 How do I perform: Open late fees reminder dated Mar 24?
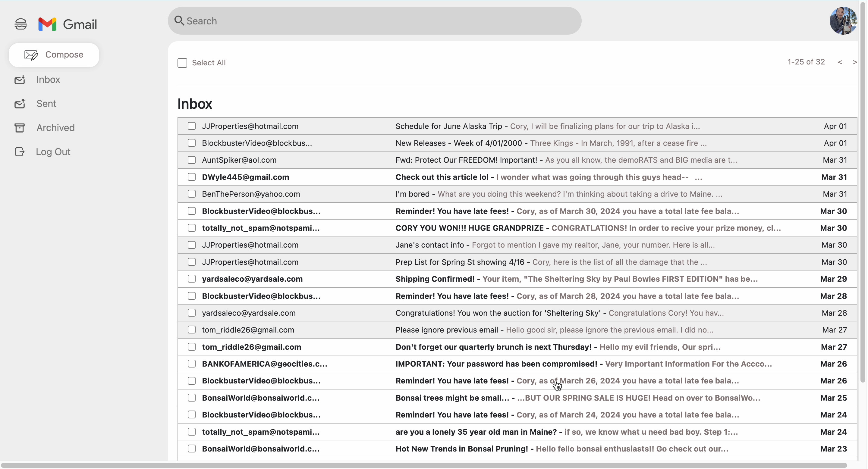coord(517,414)
